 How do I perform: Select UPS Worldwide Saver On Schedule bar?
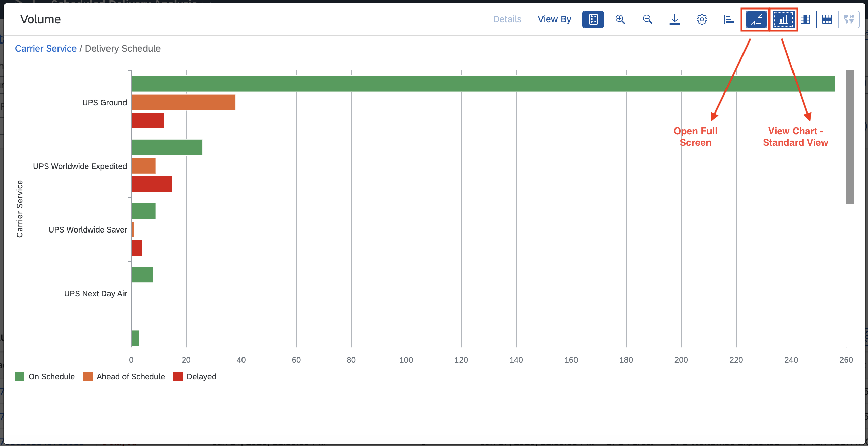point(144,211)
